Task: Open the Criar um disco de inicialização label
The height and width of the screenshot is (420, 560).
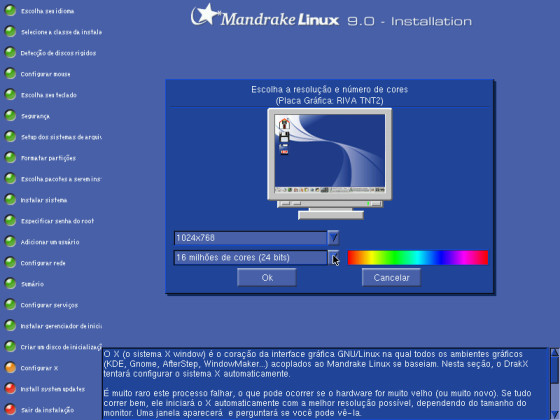Action: (61, 347)
